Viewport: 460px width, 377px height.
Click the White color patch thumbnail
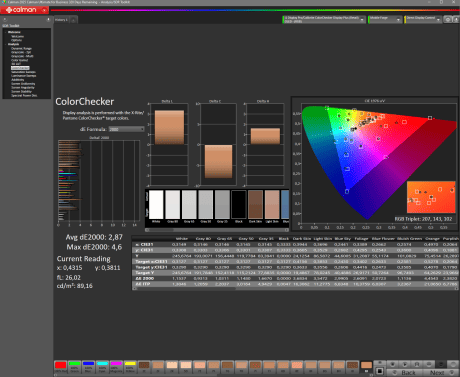[156, 204]
